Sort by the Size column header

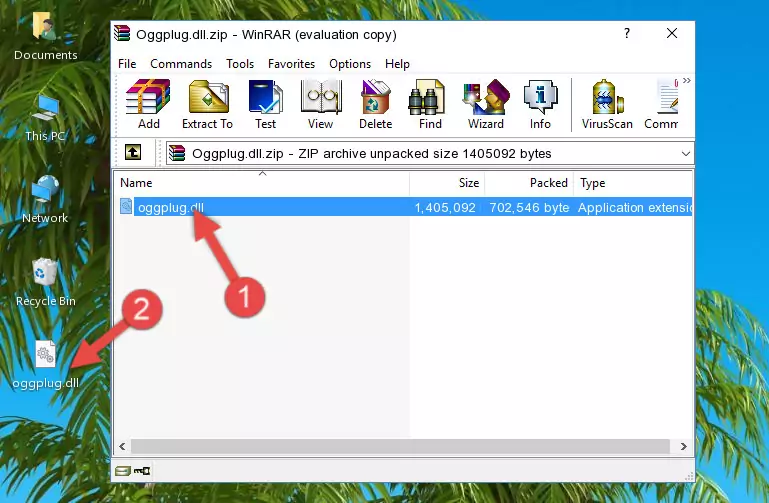click(x=447, y=183)
